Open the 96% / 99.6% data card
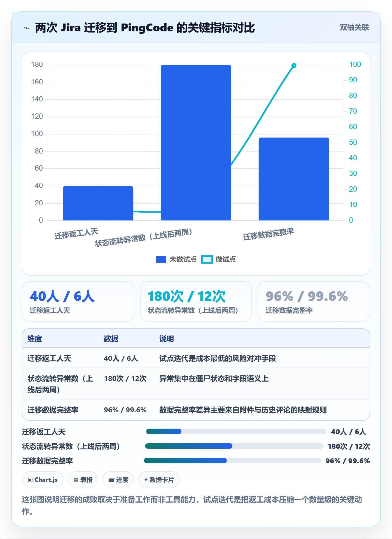 pyautogui.click(x=314, y=301)
